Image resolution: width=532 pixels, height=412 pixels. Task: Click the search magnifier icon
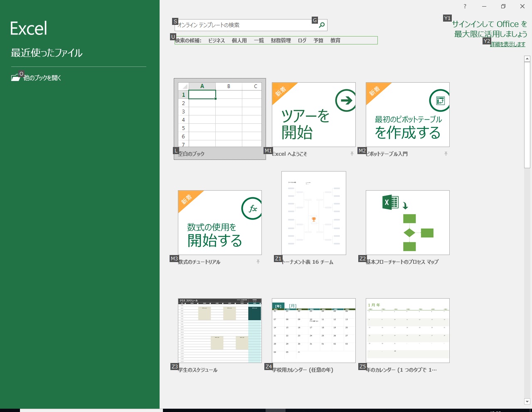pos(322,25)
